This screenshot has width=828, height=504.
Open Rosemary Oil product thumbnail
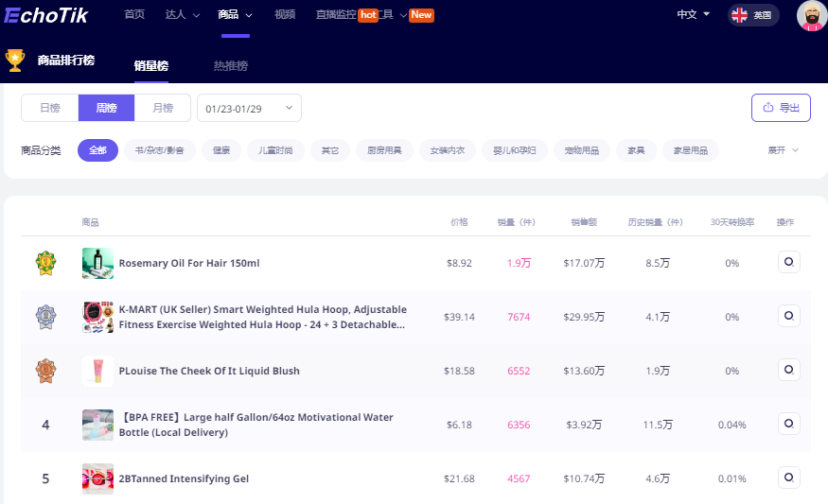pyautogui.click(x=97, y=263)
